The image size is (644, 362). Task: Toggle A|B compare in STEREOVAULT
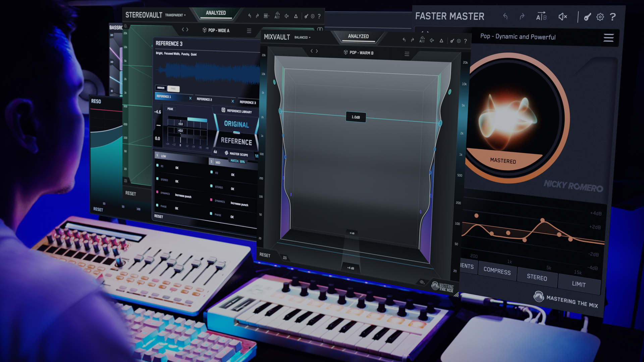click(x=277, y=16)
